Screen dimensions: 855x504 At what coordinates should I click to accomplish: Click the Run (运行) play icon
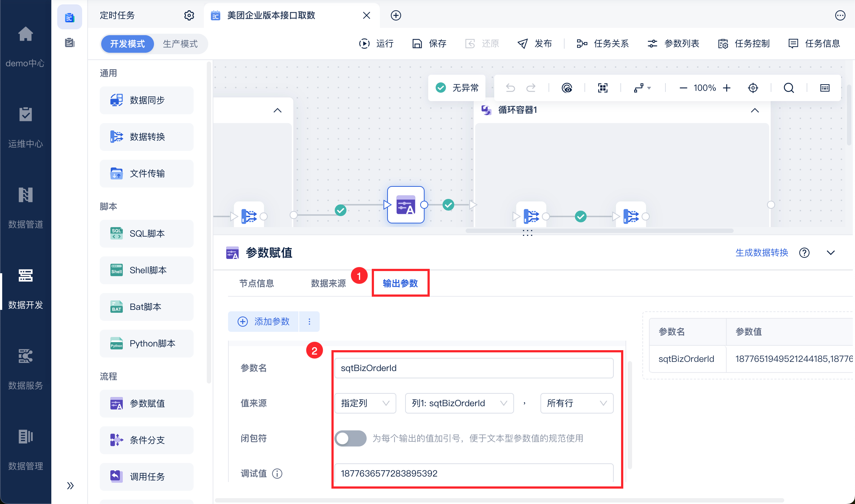point(364,44)
